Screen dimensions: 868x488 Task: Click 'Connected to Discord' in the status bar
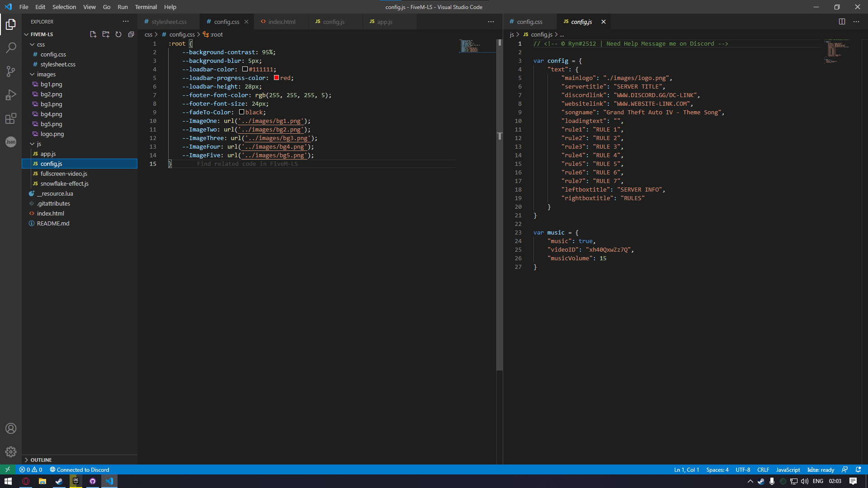(x=79, y=469)
